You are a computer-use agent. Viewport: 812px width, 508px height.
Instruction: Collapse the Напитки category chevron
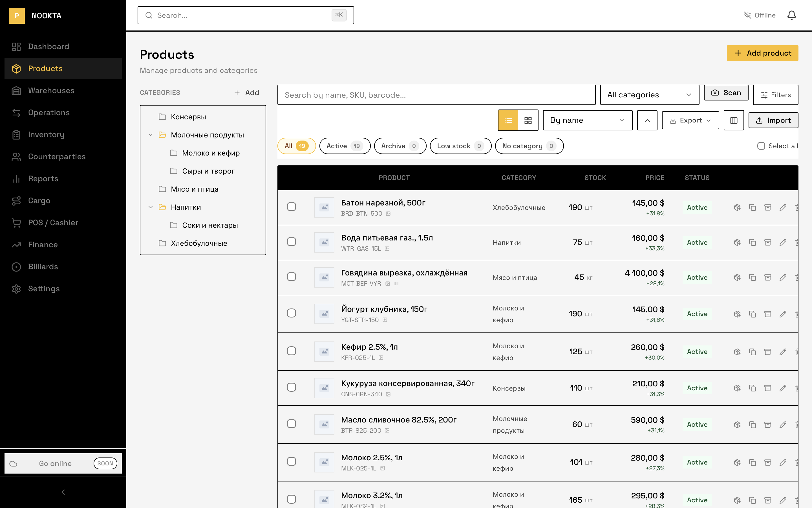point(151,207)
